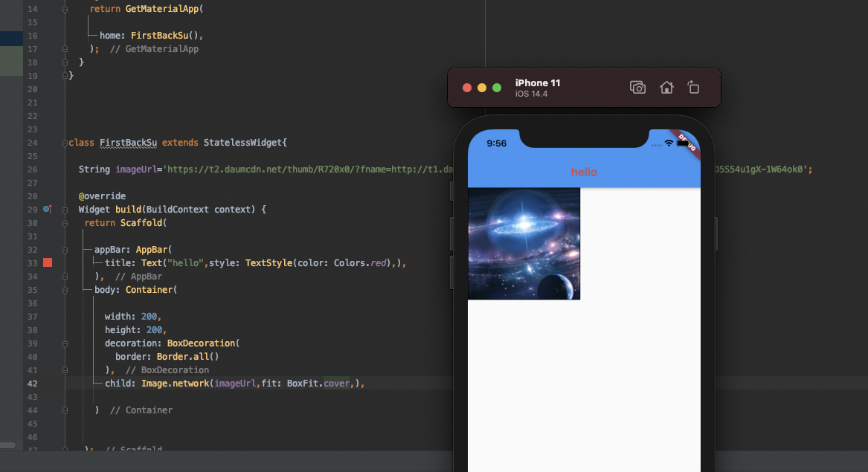Click the BuildContext parameter type
Viewport: 868px width, 472px height.
[x=178, y=209]
